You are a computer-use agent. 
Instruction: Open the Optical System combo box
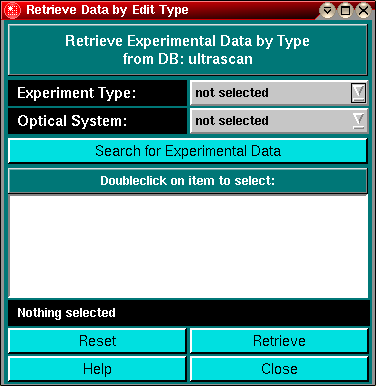(x=279, y=121)
